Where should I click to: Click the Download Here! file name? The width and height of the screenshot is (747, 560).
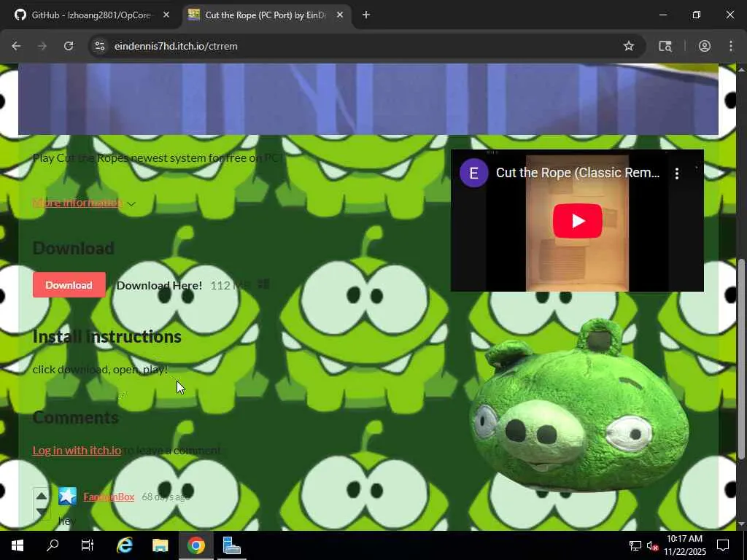(x=159, y=285)
